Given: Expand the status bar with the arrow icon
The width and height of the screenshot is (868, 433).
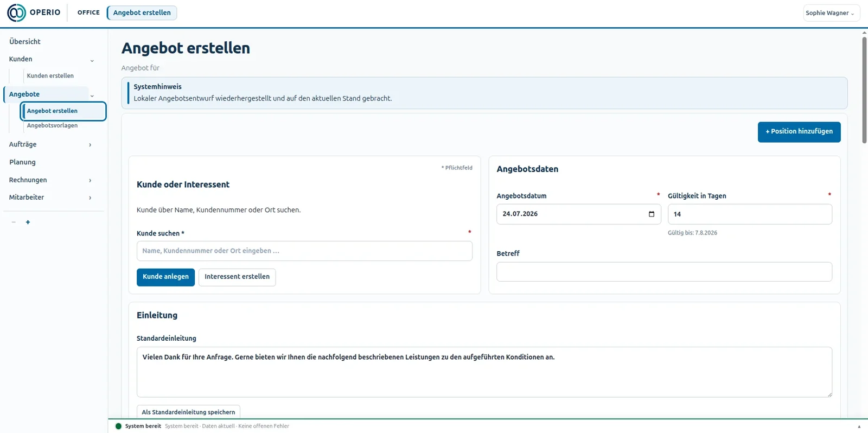Looking at the screenshot, I should (859, 426).
